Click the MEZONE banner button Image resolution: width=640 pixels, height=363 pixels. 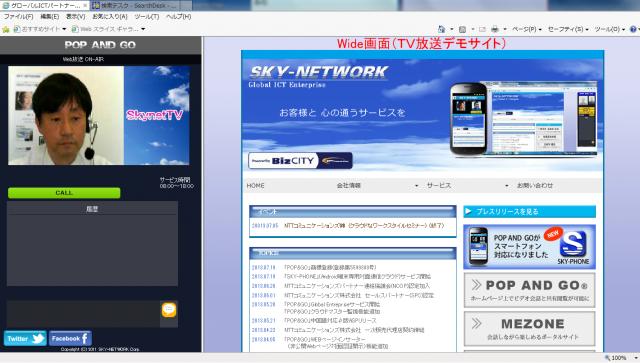[529, 329]
